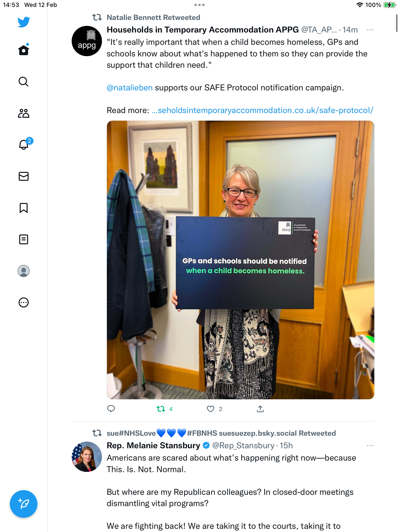
Task: Open the Lists icon in sidebar
Action: pyautogui.click(x=24, y=239)
